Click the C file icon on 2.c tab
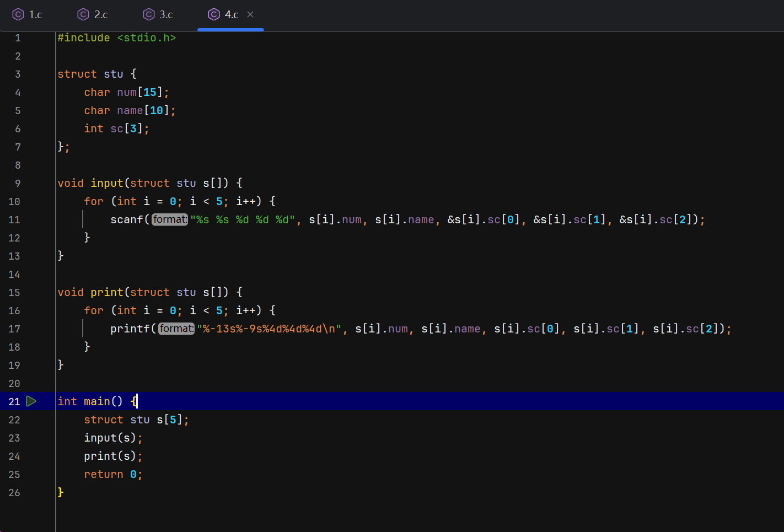 point(83,14)
